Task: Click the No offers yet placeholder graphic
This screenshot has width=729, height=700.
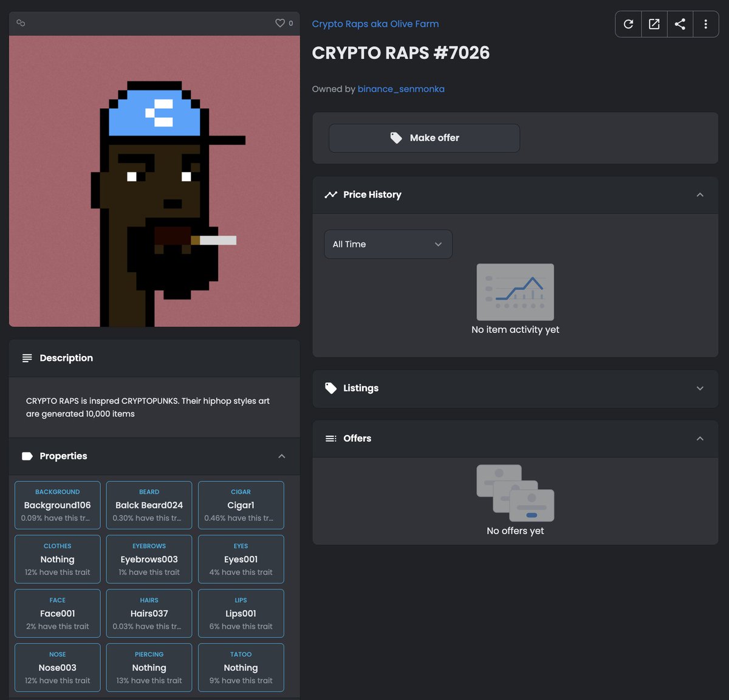Action: pos(515,493)
